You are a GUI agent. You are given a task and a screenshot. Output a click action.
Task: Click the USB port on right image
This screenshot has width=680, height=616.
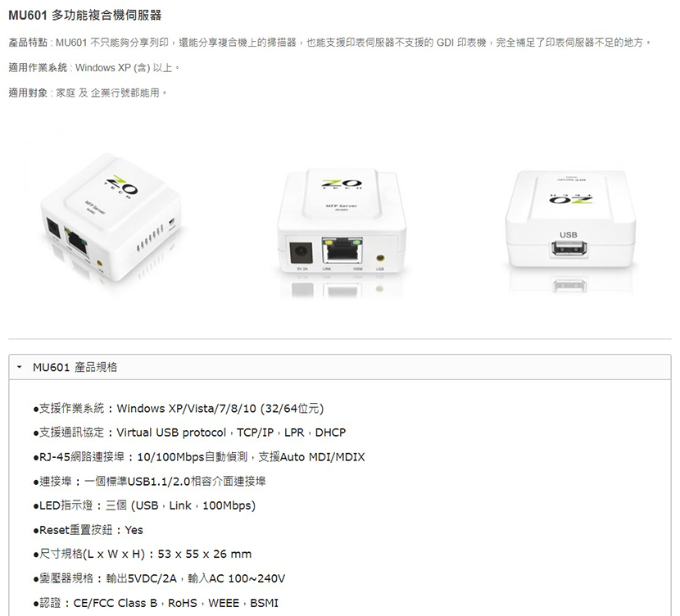point(569,250)
